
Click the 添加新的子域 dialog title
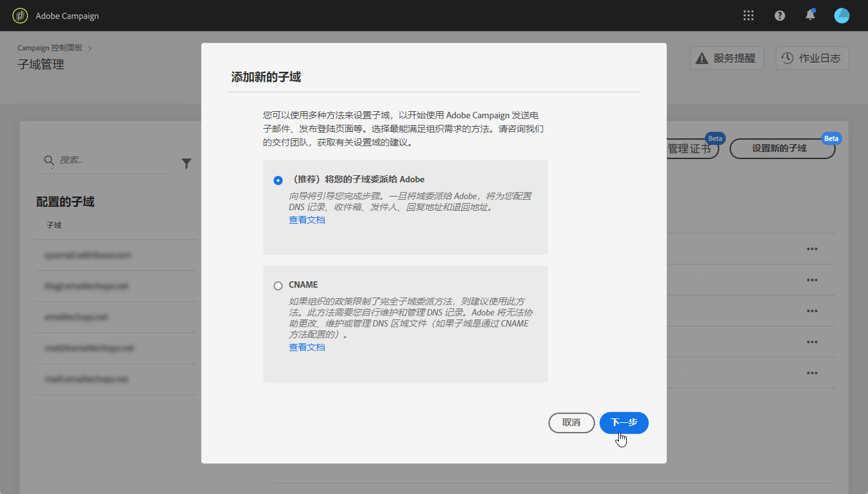[266, 78]
